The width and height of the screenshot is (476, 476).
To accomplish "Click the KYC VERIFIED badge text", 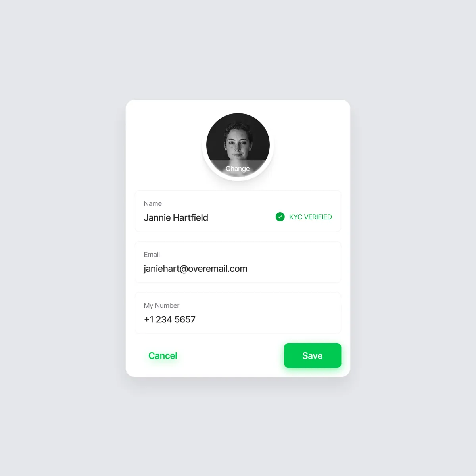I will click(311, 217).
